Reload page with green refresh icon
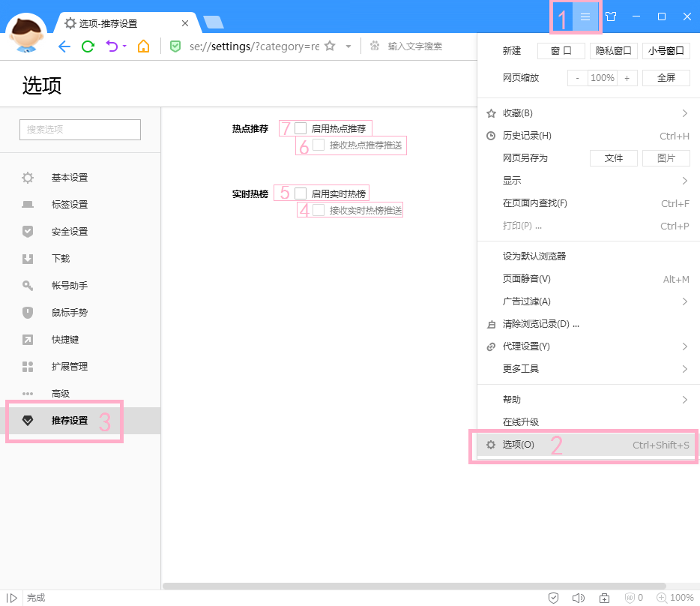 (x=88, y=46)
